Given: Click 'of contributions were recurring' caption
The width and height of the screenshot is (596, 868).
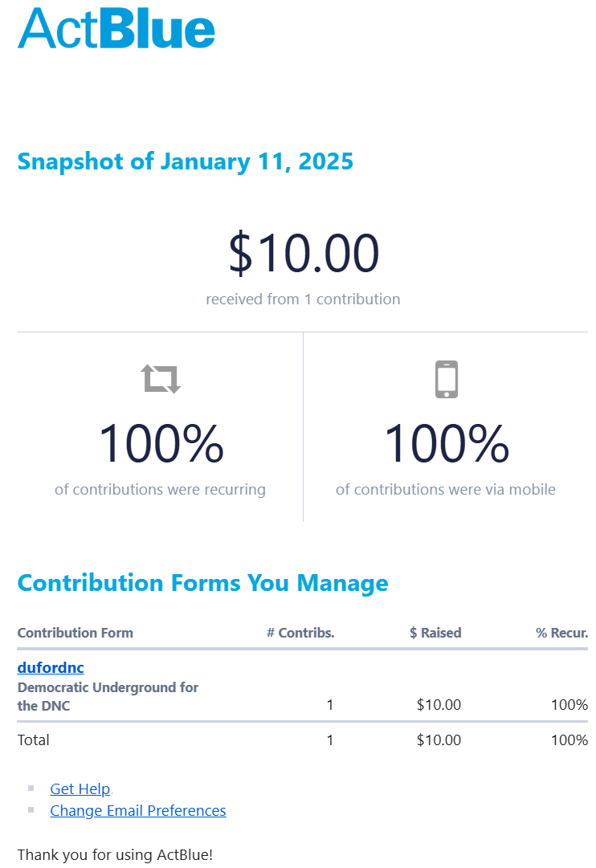Looking at the screenshot, I should (x=160, y=489).
